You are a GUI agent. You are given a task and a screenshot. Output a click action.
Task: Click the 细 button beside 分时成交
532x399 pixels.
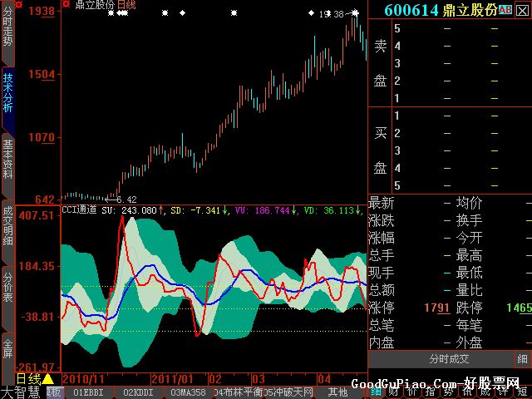[523, 359]
